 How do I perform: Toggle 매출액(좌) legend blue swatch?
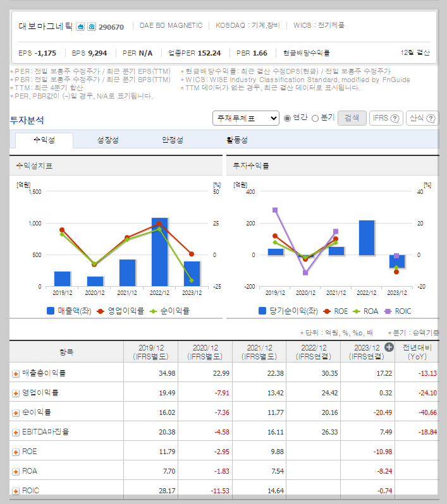click(x=51, y=311)
